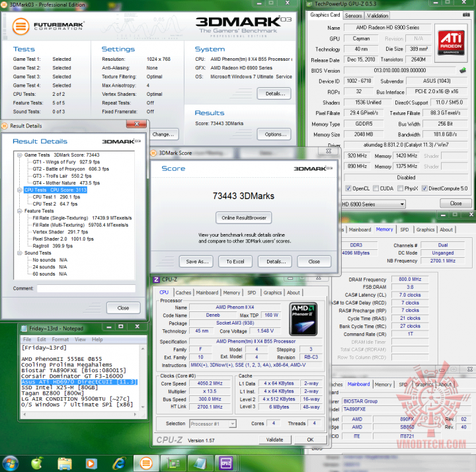Click OK in the CPU-Z window
Image resolution: width=476 pixels, height=472 pixels.
click(310, 440)
